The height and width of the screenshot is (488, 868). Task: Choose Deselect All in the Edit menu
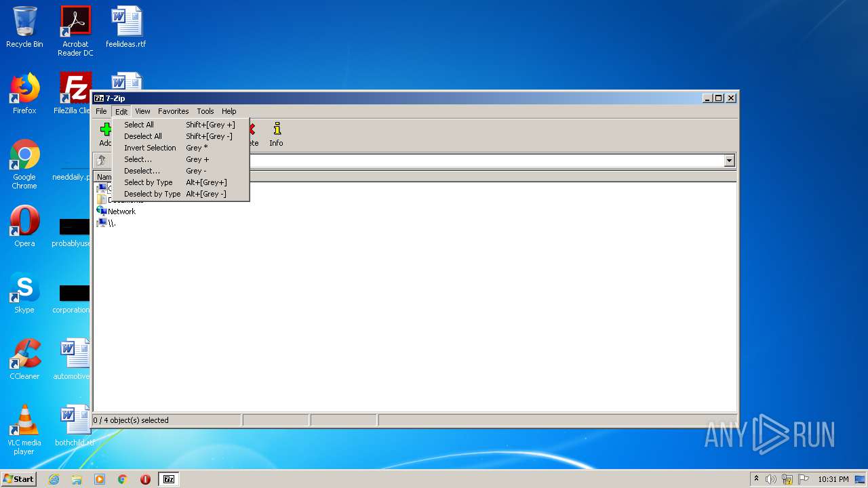point(181,136)
